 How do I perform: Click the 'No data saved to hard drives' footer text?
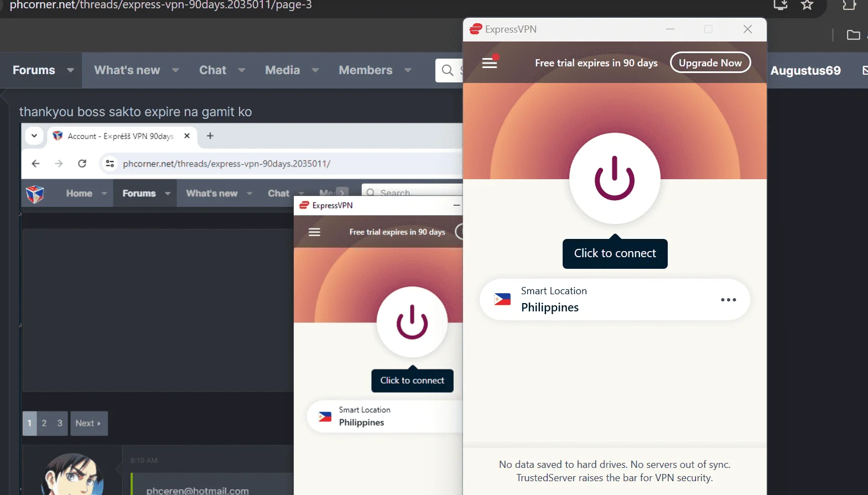click(615, 471)
